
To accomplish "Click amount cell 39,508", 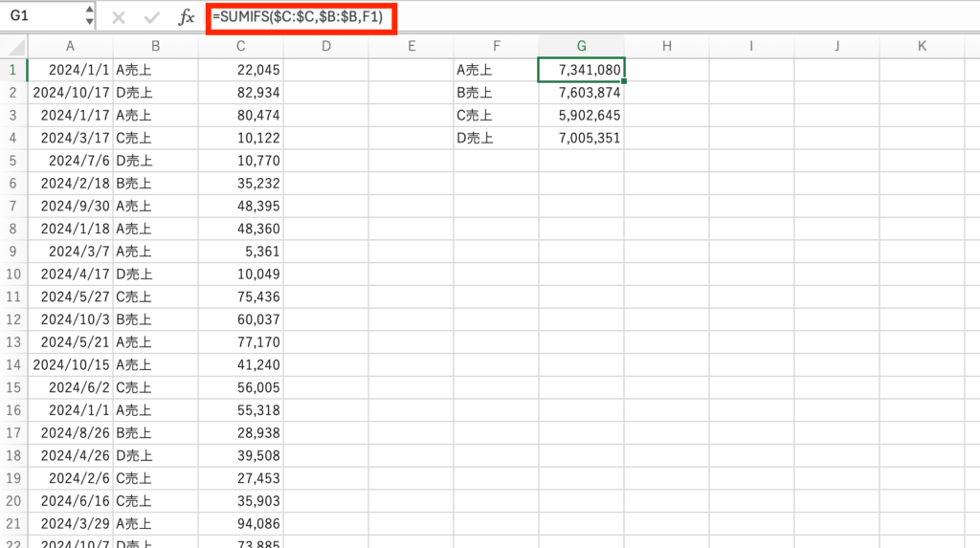I will point(240,455).
